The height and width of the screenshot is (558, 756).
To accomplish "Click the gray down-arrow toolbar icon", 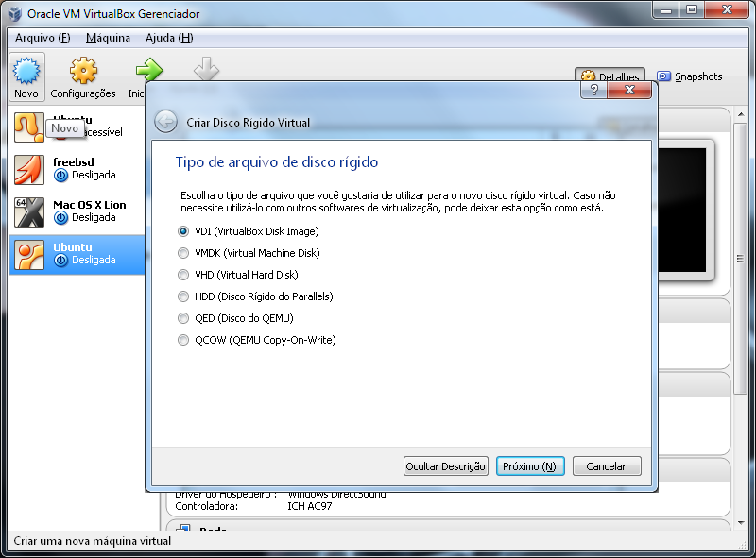I will point(206,69).
